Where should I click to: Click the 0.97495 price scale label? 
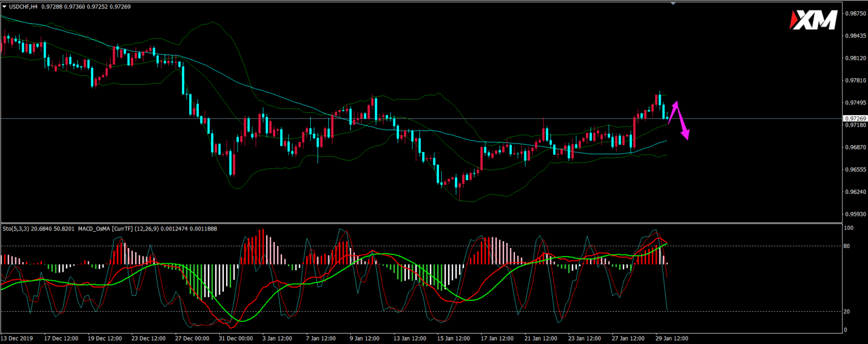854,103
